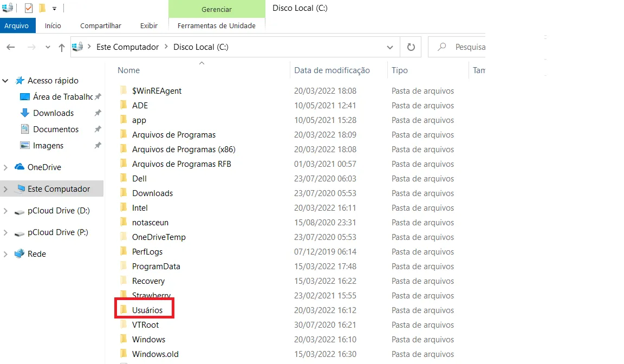This screenshot has width=624, height=364.
Task: Select the ProgramData folder icon
Action: click(123, 266)
